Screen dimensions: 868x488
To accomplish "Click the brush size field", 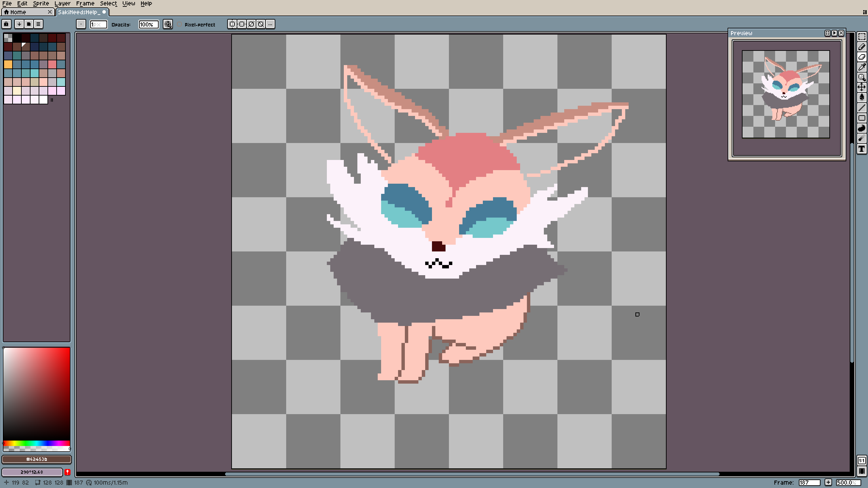I will pyautogui.click(x=98, y=24).
